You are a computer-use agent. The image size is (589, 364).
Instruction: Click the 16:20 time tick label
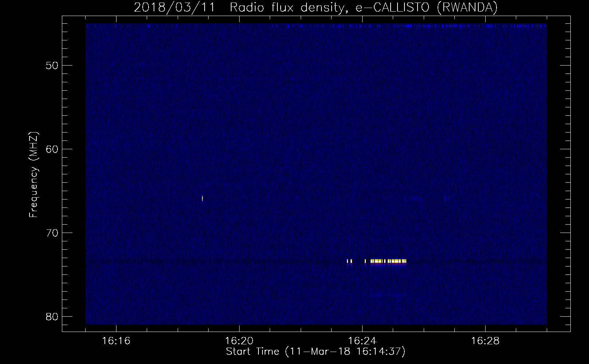point(239,341)
